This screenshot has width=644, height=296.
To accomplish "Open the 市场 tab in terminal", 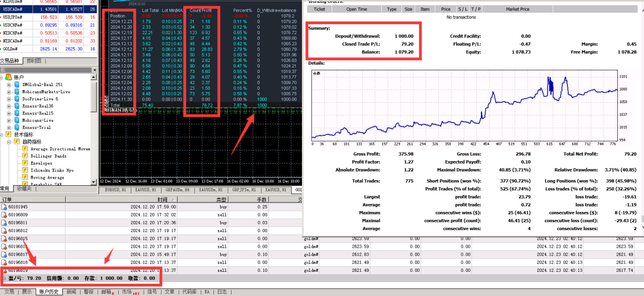I will click(126, 292).
